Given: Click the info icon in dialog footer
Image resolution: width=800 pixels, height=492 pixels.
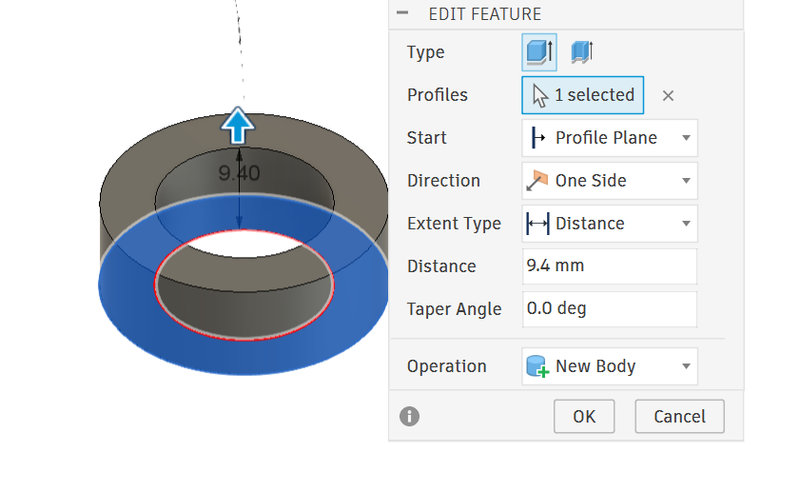Looking at the screenshot, I should click(x=409, y=416).
